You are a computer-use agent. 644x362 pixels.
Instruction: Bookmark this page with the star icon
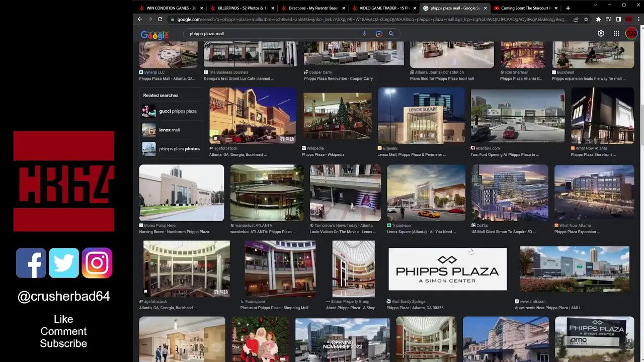[x=586, y=19]
